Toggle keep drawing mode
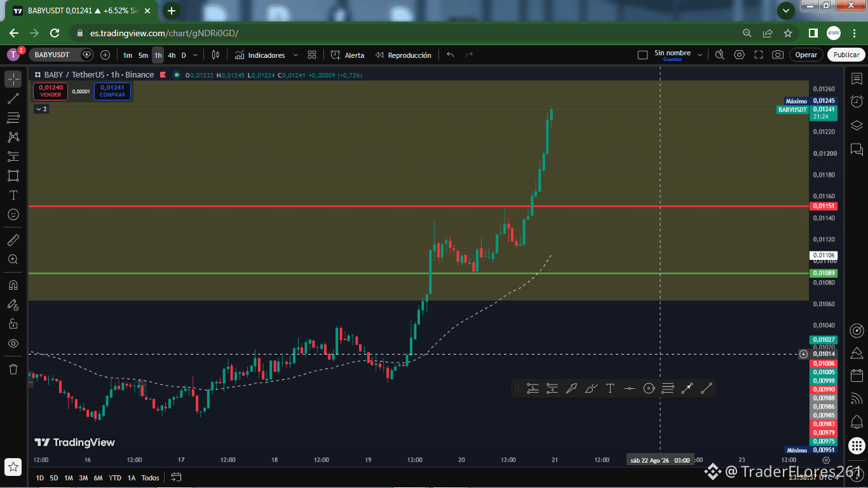Viewport: 868px width, 488px height. [13, 304]
